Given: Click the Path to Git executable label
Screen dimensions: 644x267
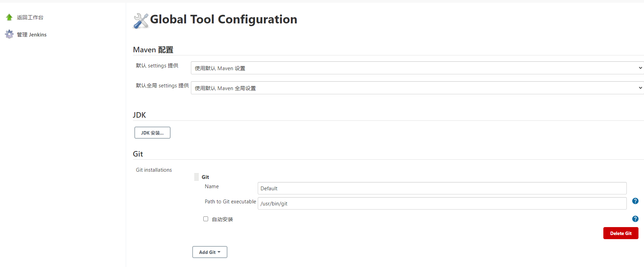Looking at the screenshot, I should click(231, 202).
